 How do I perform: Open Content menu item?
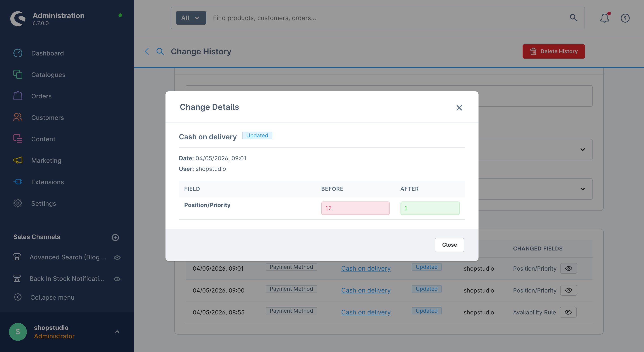click(x=43, y=139)
